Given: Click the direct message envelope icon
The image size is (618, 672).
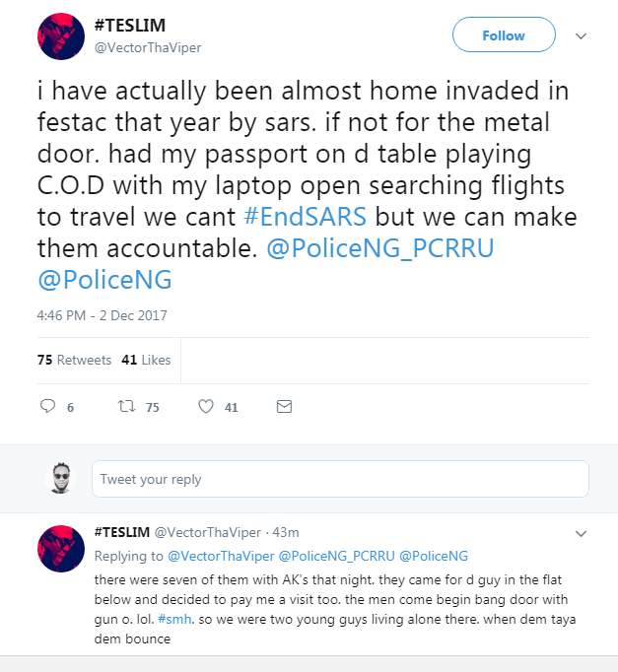Looking at the screenshot, I should point(284,406).
